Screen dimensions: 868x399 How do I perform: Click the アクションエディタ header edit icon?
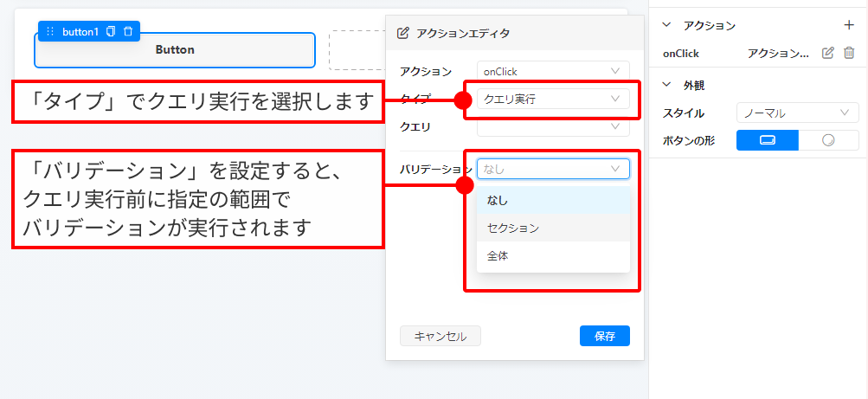coord(402,34)
